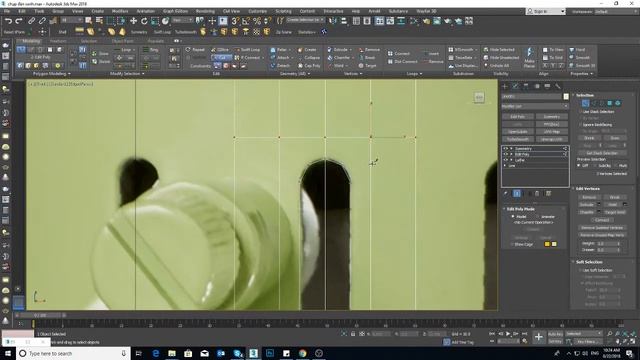Click Configure Modifier Sets icon
Image resolution: width=640 pixels, height=360 pixels.
click(548, 193)
